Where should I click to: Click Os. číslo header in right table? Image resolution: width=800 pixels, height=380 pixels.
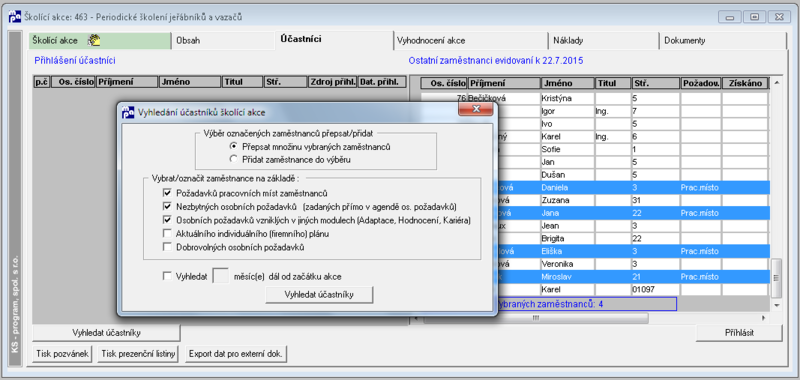444,83
